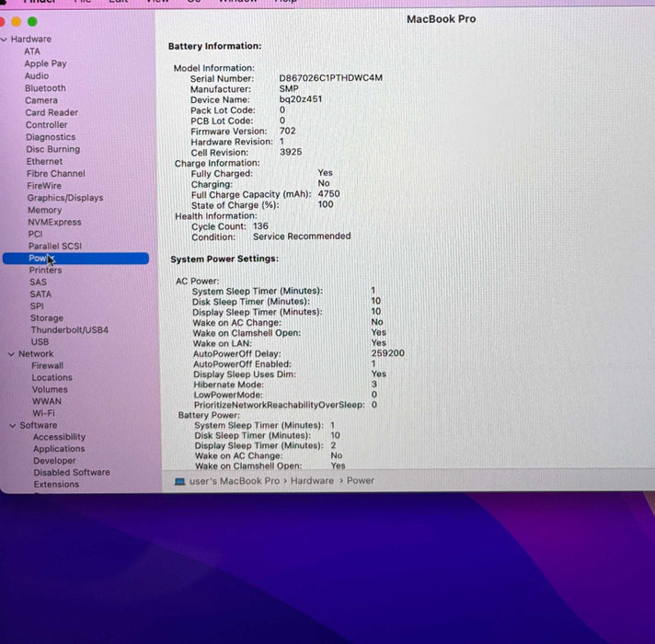Select ATA in the sidebar
Viewport: 655px width, 644px height.
click(x=32, y=52)
